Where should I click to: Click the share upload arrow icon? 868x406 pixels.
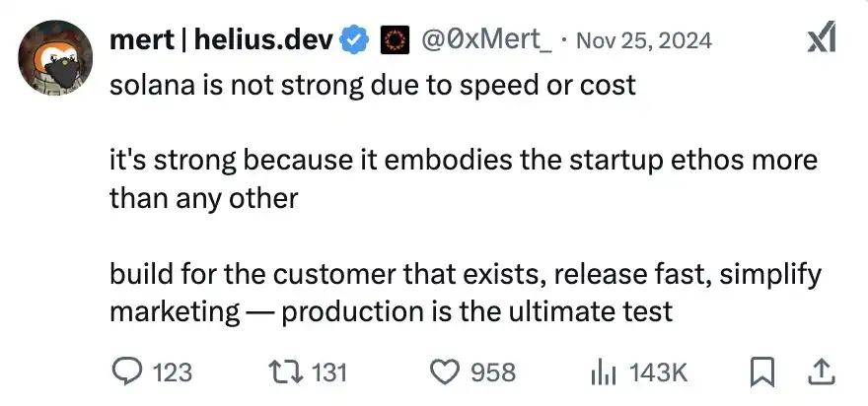823,371
